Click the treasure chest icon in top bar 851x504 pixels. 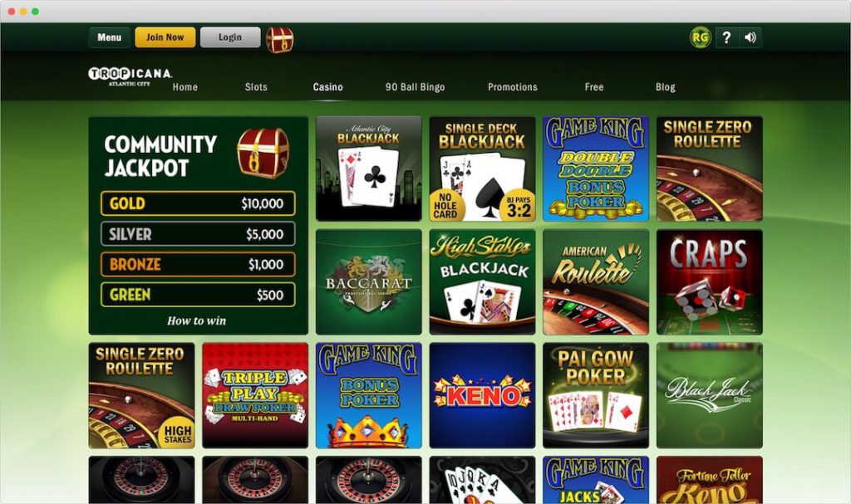pyautogui.click(x=280, y=40)
